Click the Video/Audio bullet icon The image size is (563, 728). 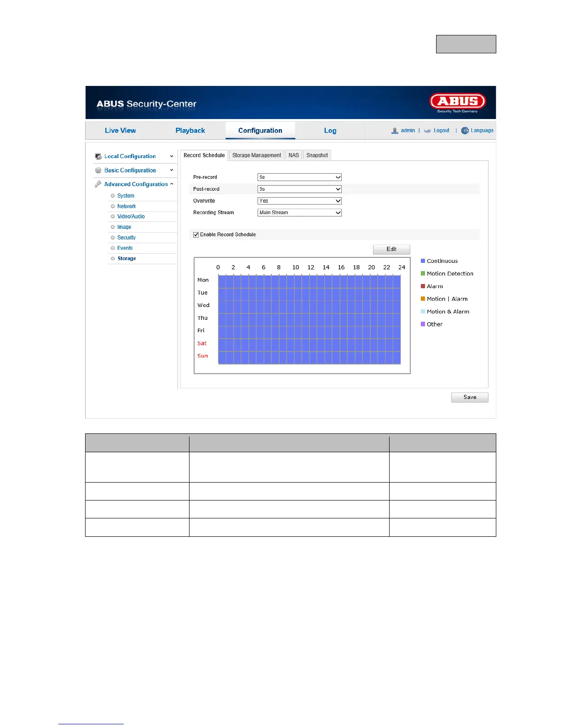pyautogui.click(x=113, y=216)
